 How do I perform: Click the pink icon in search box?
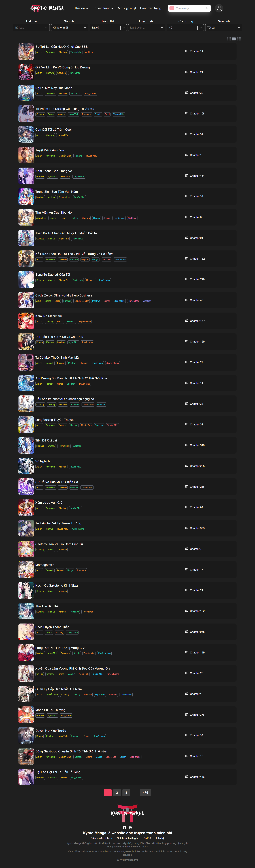(172, 8)
